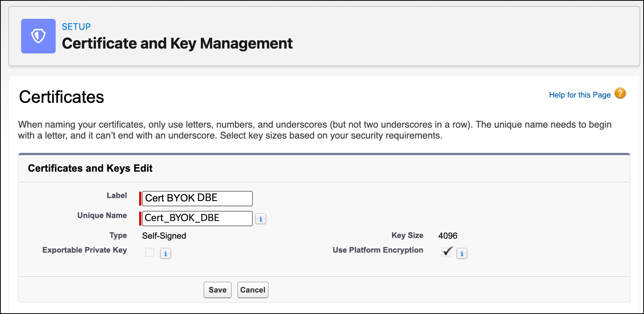Image resolution: width=644 pixels, height=314 pixels.
Task: Click the Certificates page heading
Action: tap(62, 97)
